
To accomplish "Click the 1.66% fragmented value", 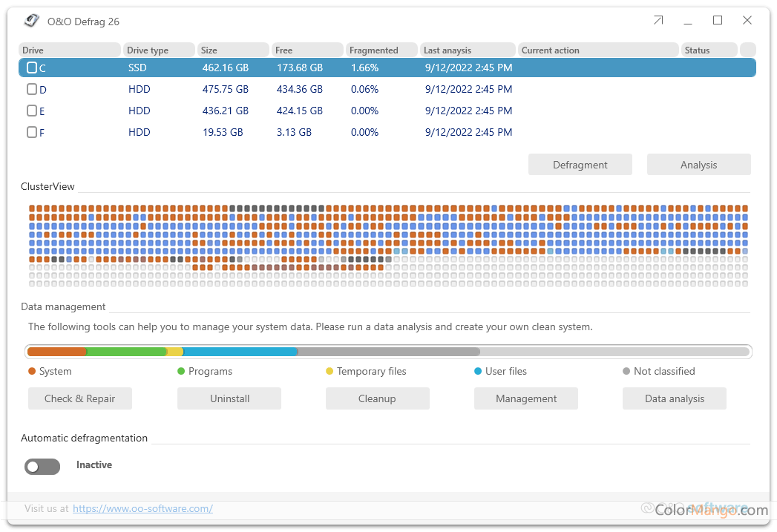I will [364, 68].
